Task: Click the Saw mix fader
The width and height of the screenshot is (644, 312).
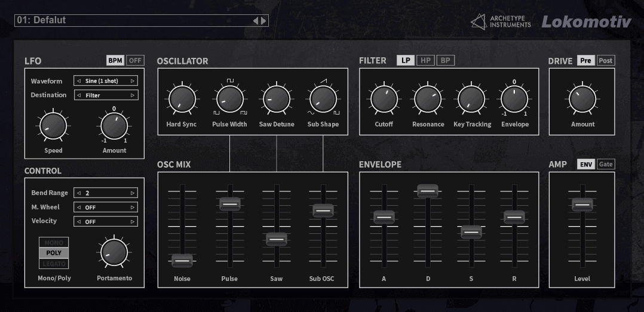Action: coord(277,239)
